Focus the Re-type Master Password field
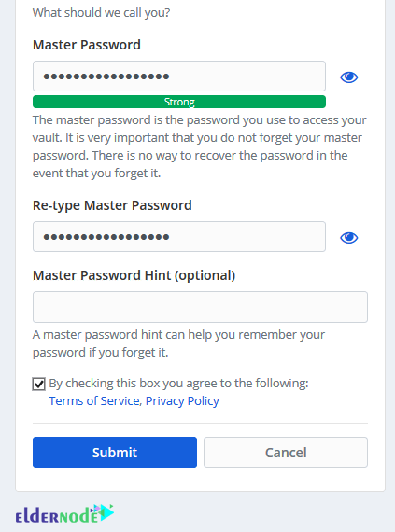This screenshot has height=532, width=395. coord(179,237)
